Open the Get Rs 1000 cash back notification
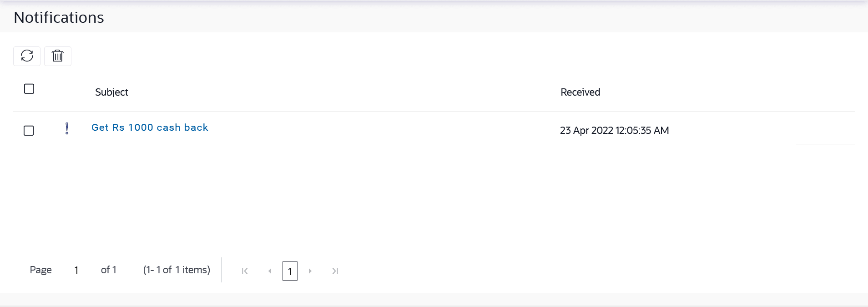Image resolution: width=868 pixels, height=307 pixels. [150, 128]
